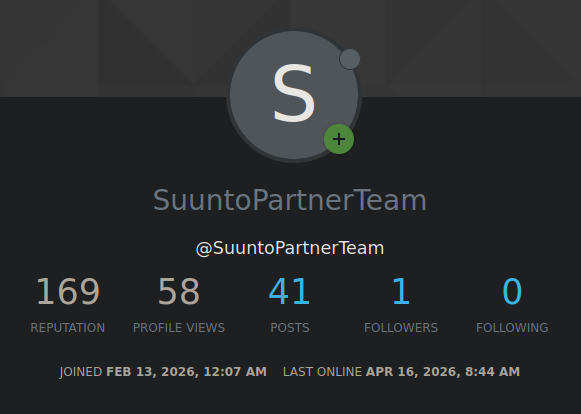
Task: Click the joined date Feb 13, 2026
Action: tap(186, 372)
